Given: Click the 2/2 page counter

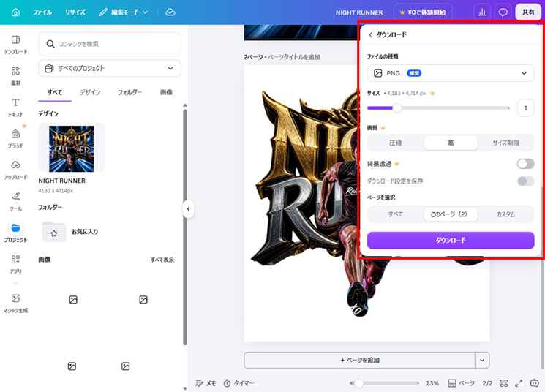Looking at the screenshot, I should tap(487, 383).
